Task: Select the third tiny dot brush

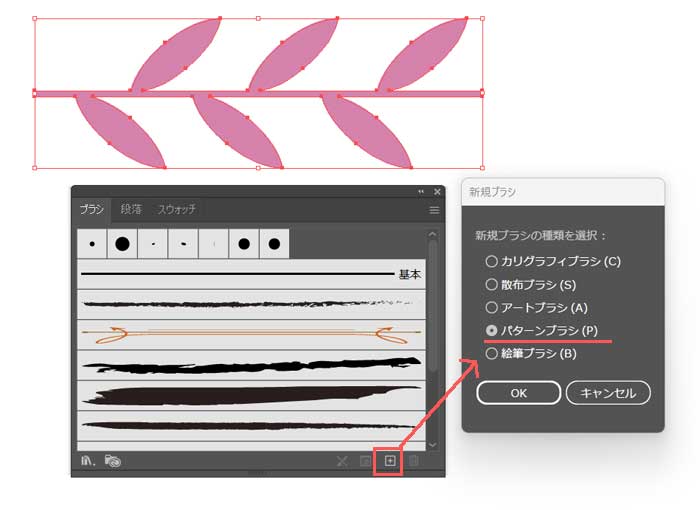Action: click(x=153, y=244)
